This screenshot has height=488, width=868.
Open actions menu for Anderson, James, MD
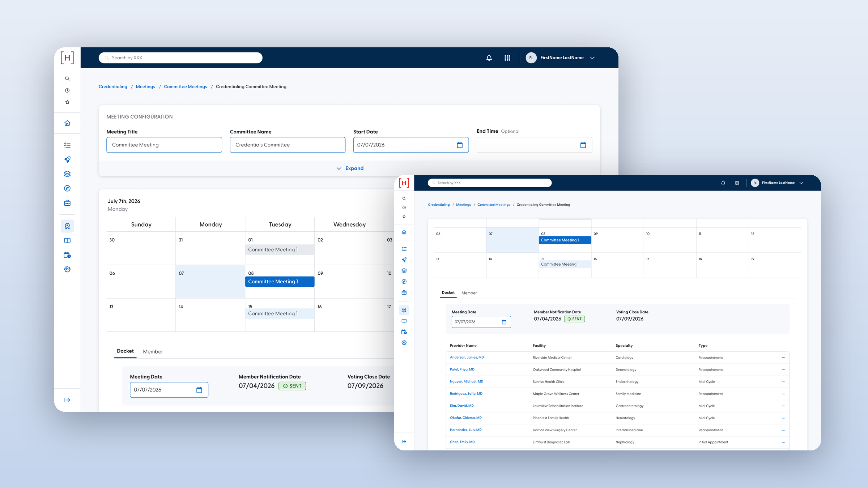pyautogui.click(x=783, y=358)
